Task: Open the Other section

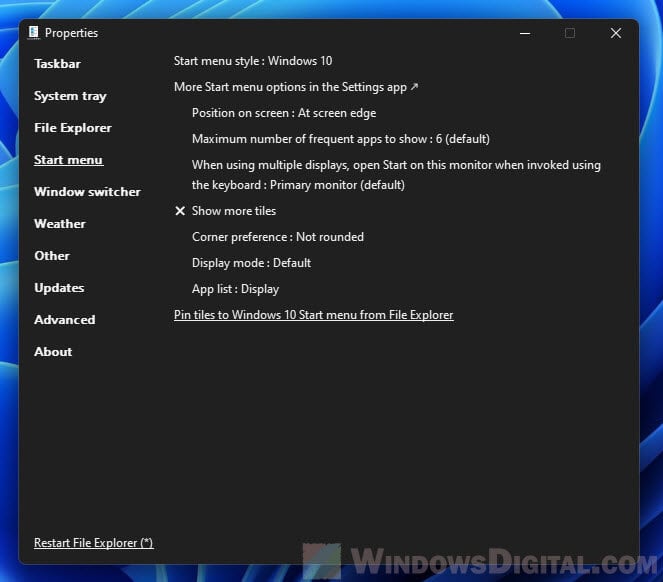Action: coord(52,256)
